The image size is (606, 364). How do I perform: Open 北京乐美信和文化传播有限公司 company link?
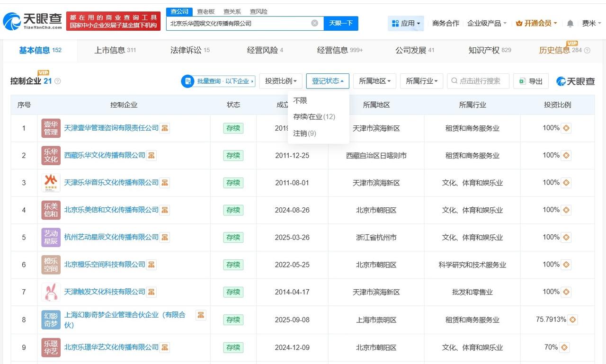point(112,210)
